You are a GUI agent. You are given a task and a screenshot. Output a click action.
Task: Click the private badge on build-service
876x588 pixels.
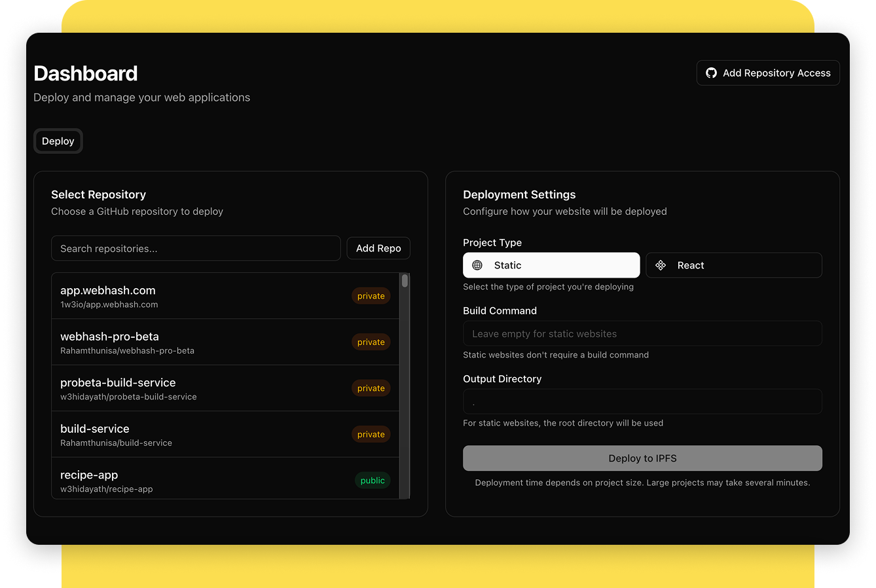click(x=371, y=434)
